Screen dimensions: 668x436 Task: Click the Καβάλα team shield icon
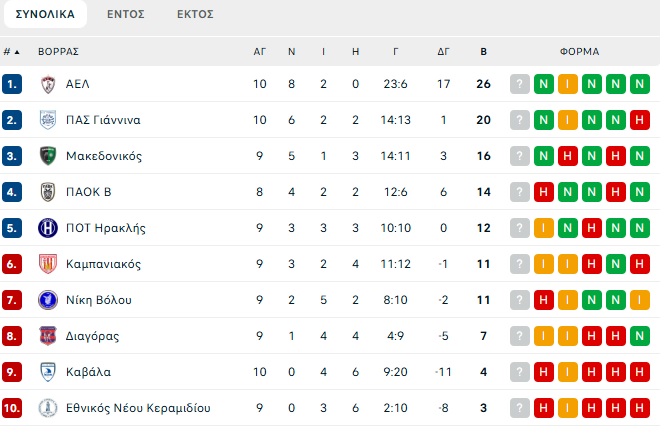[x=48, y=372]
